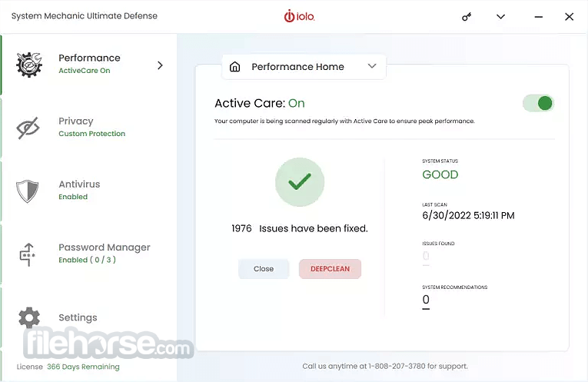
Task: Open the Privacy menu item
Action: coord(89,128)
